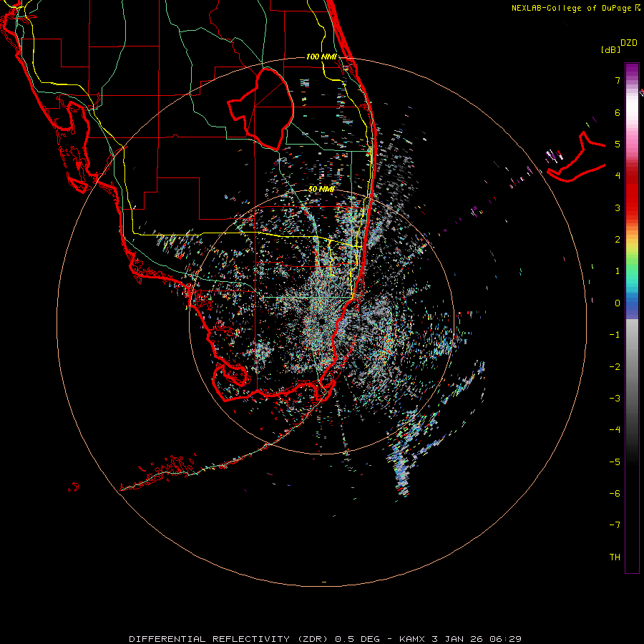This screenshot has width=644, height=644.
Task: Click the 7 value on color scale
Action: (618, 80)
